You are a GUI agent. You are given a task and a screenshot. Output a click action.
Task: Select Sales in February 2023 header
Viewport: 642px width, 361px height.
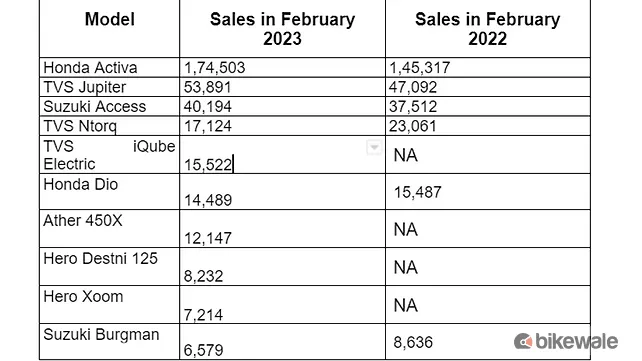coord(283,28)
